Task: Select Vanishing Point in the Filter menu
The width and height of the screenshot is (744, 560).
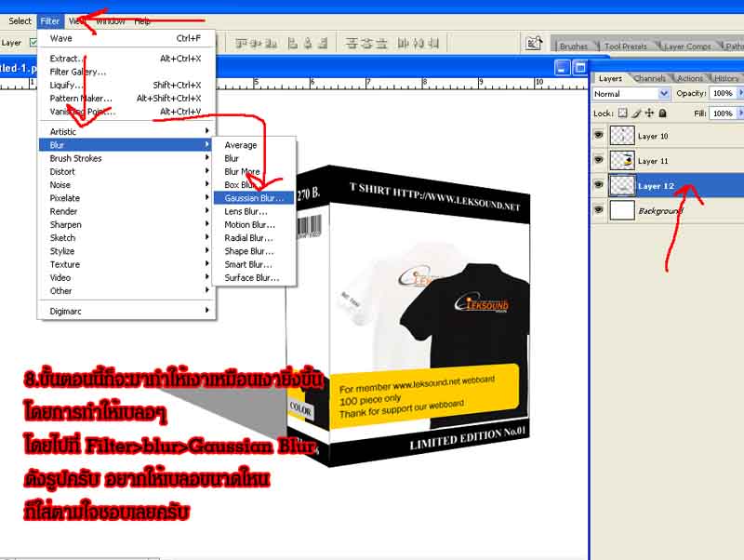Action: point(126,112)
